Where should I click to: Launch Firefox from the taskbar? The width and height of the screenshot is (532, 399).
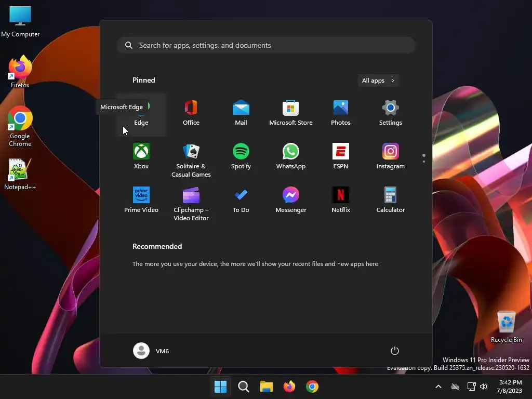tap(289, 387)
